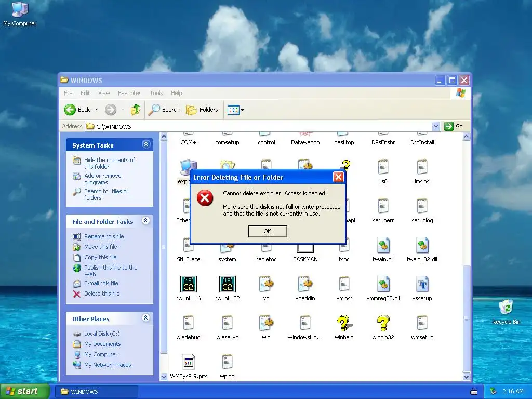This screenshot has width=532, height=399.
Task: Open the View menu
Action: point(104,93)
